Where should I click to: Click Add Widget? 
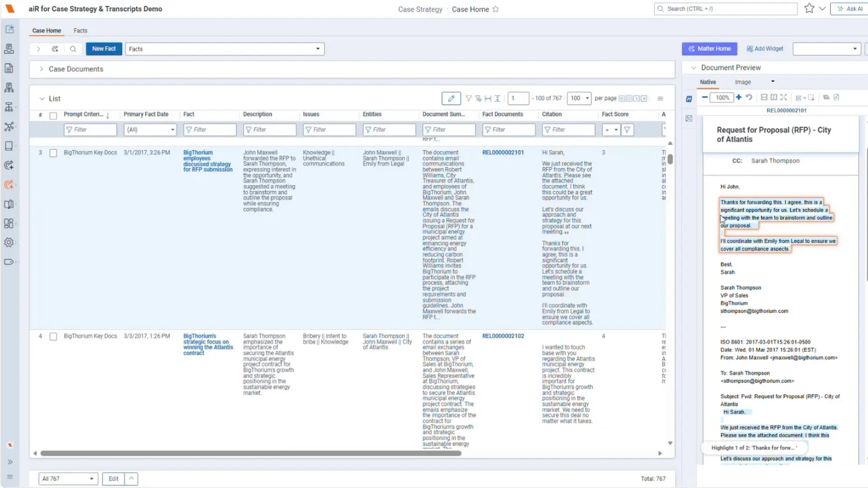(765, 49)
